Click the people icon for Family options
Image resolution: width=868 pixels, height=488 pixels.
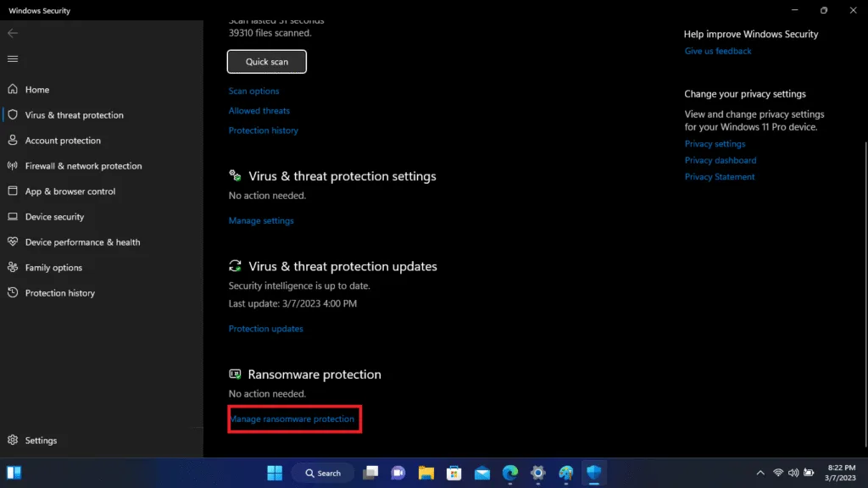coord(13,267)
